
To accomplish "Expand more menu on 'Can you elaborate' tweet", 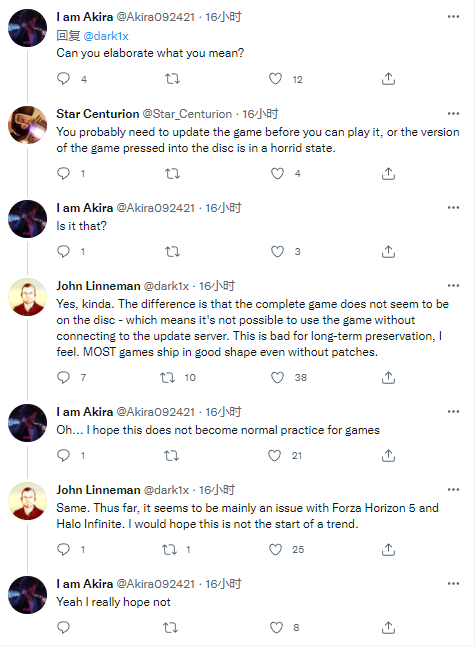I will pyautogui.click(x=453, y=16).
